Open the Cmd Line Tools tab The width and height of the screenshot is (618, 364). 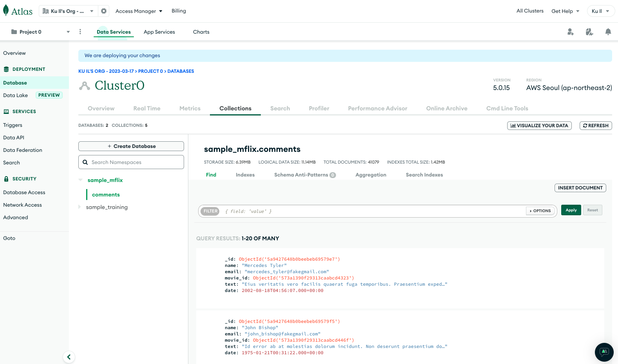click(507, 108)
